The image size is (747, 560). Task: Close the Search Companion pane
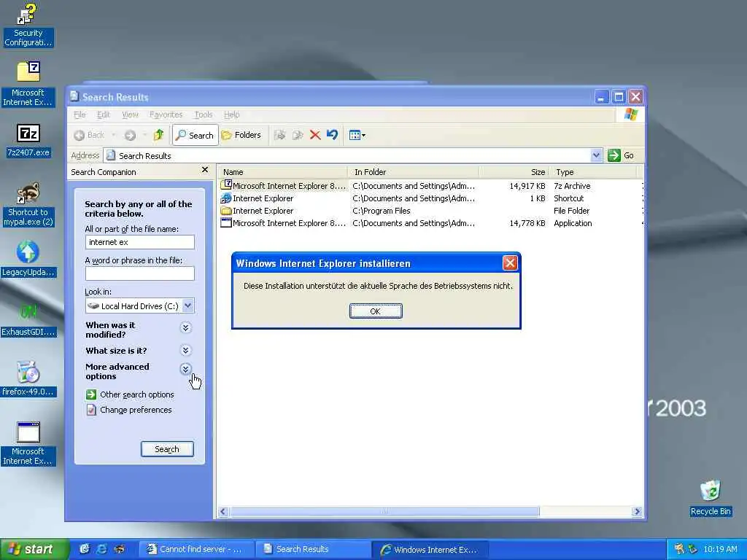tap(205, 169)
